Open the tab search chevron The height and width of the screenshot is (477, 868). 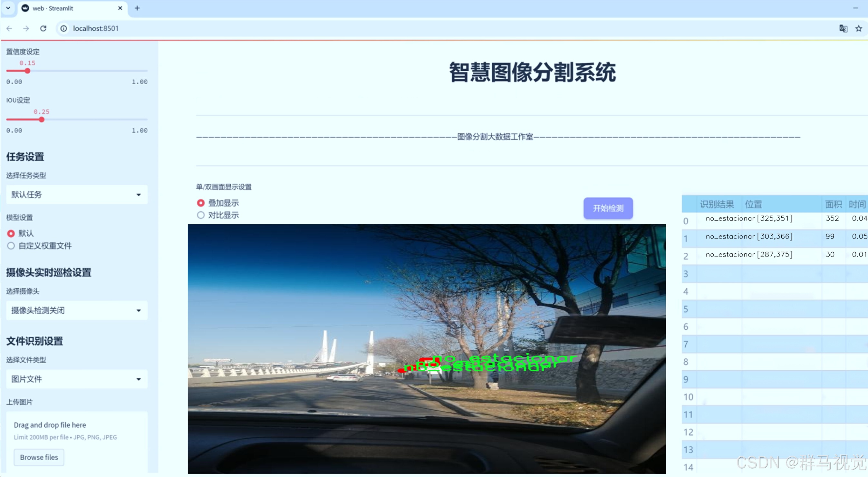coord(8,8)
